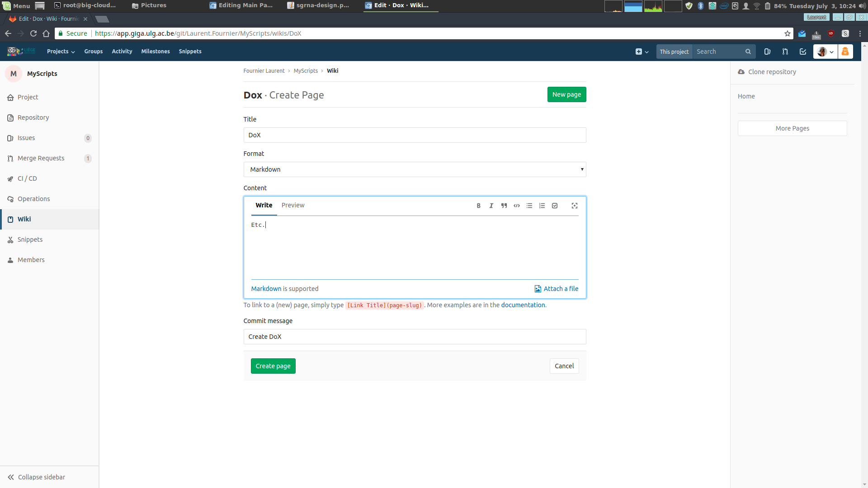The image size is (868, 488).
Task: Focus the Commit message field
Action: coord(415,337)
